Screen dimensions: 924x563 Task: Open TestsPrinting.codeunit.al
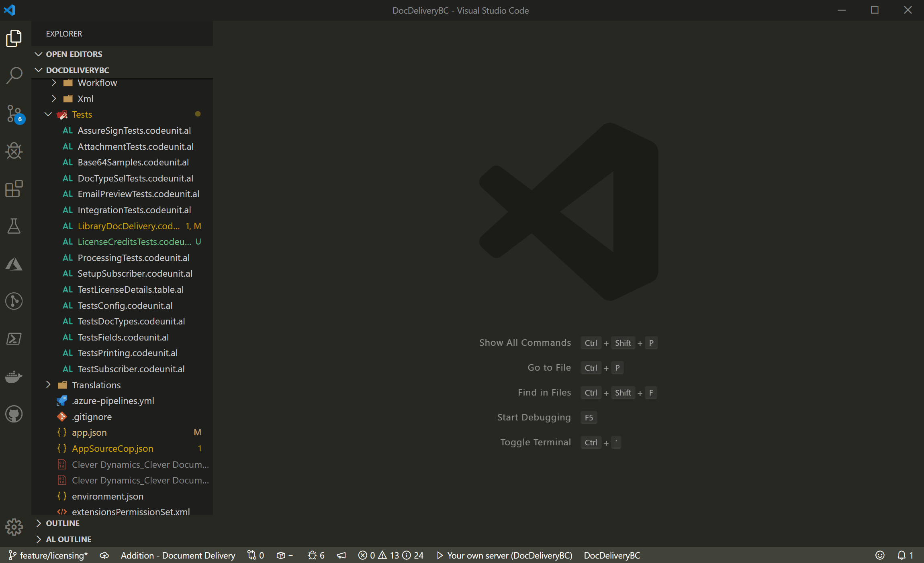pyautogui.click(x=122, y=353)
